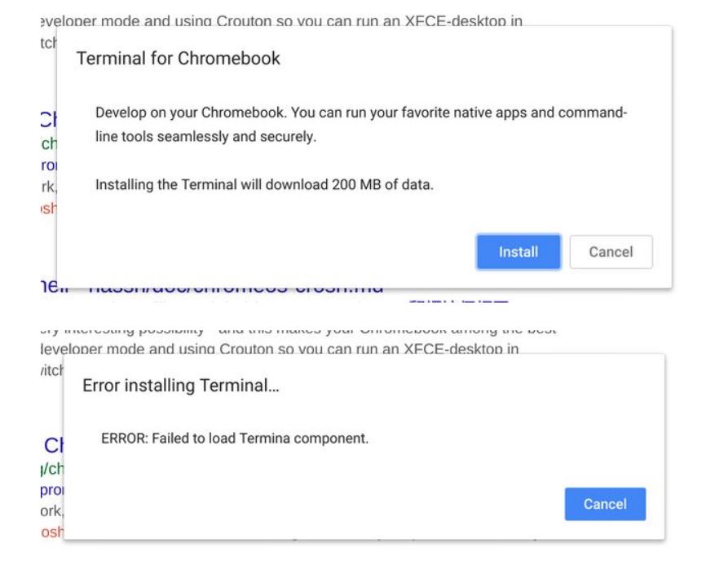Click the red text fragment beside the error dialog

click(51, 531)
